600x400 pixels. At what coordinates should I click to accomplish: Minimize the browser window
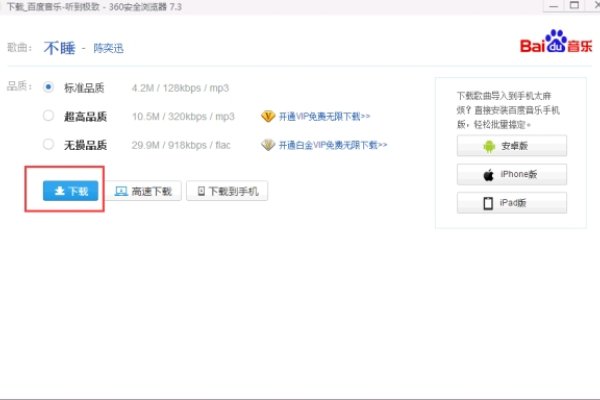pos(554,6)
